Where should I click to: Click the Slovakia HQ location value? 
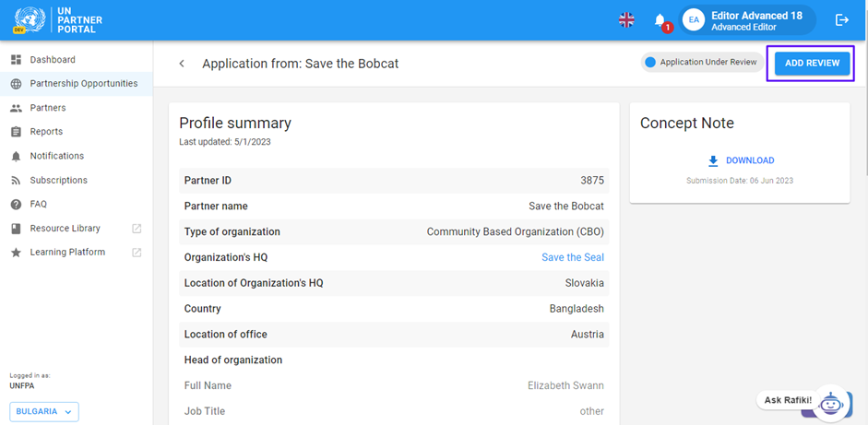click(585, 283)
